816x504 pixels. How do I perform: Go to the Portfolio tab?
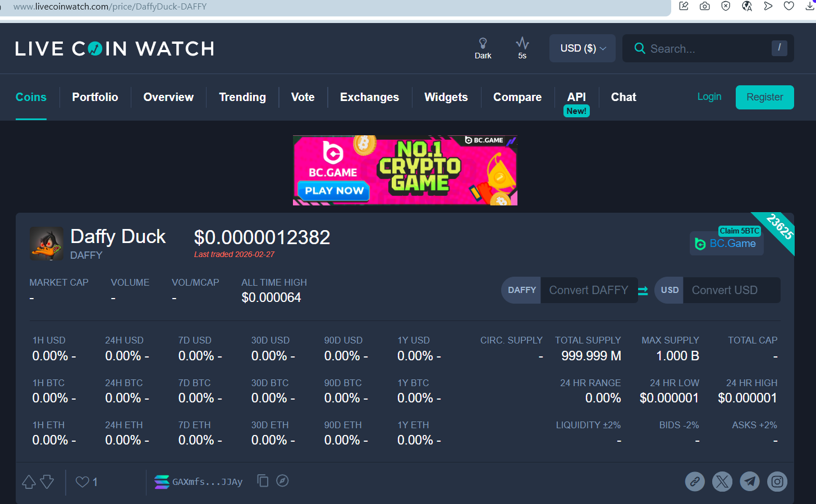click(x=95, y=97)
